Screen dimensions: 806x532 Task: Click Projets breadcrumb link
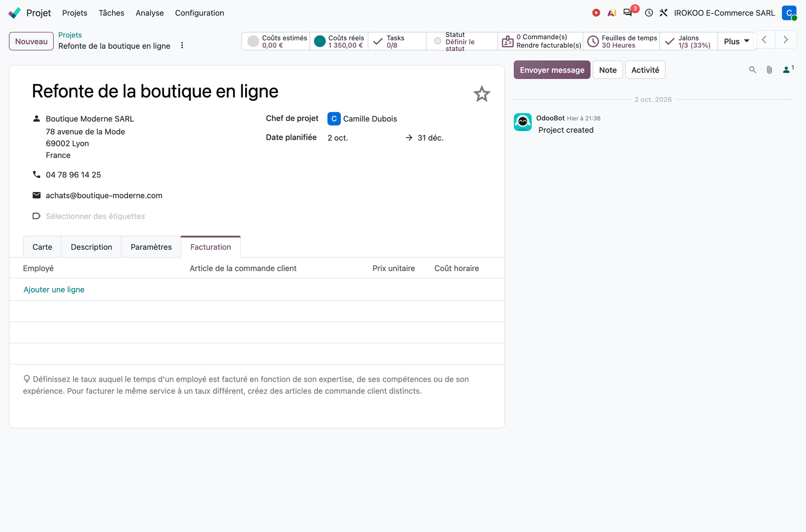tap(70, 35)
